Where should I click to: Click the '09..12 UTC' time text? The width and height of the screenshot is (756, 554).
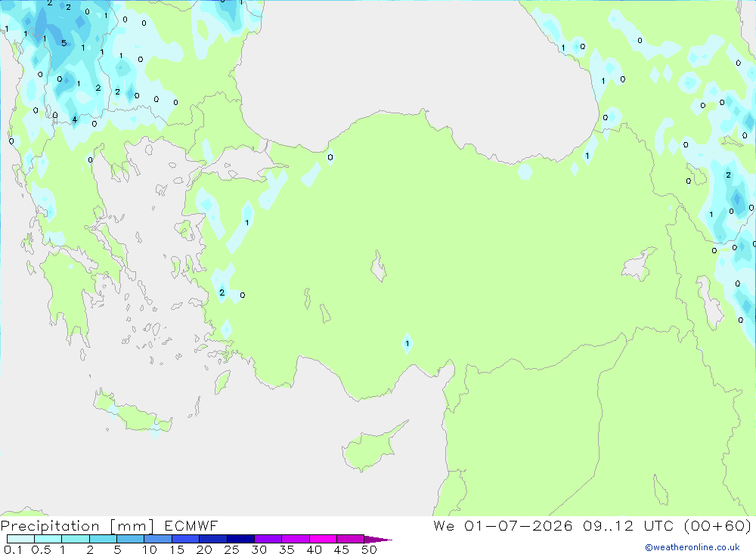point(627,526)
